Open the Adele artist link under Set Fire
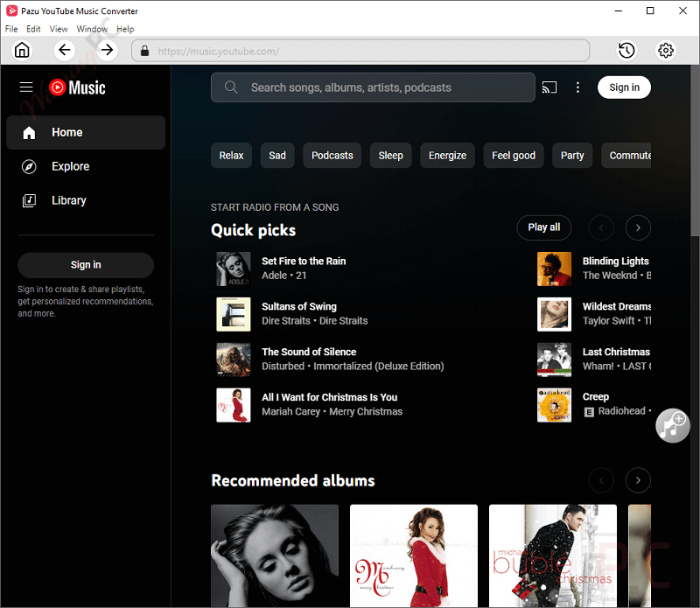700x608 pixels. 274,276
